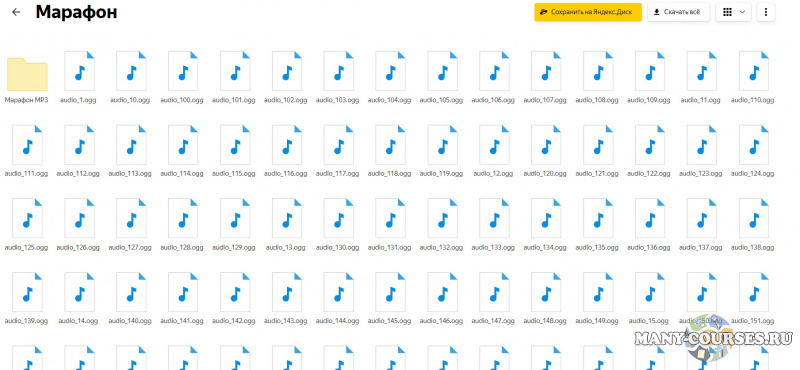
Task: Go back using the left arrow
Action: click(x=16, y=12)
